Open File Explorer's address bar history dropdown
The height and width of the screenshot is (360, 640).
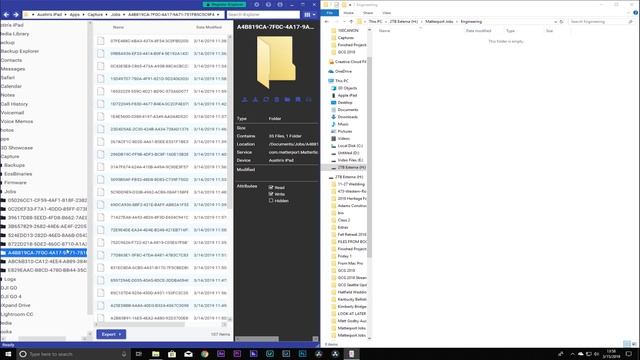556,22
